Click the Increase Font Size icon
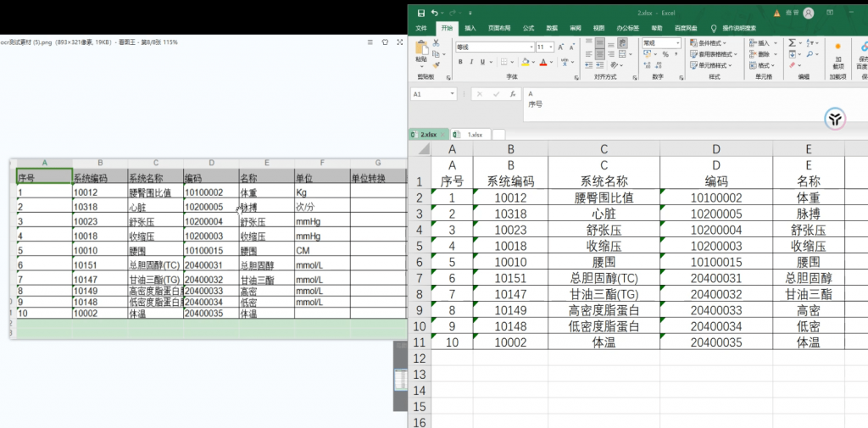This screenshot has width=868, height=428. [561, 47]
